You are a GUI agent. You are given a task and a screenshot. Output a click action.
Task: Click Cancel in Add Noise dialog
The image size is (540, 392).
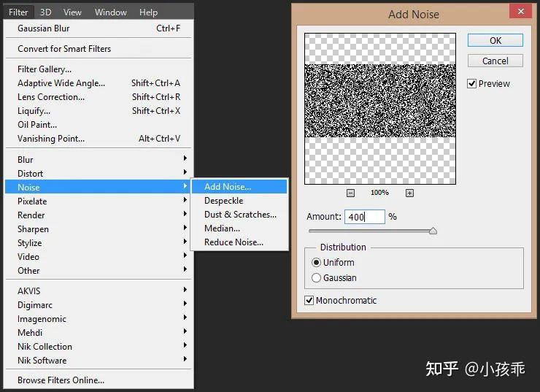[x=495, y=61]
